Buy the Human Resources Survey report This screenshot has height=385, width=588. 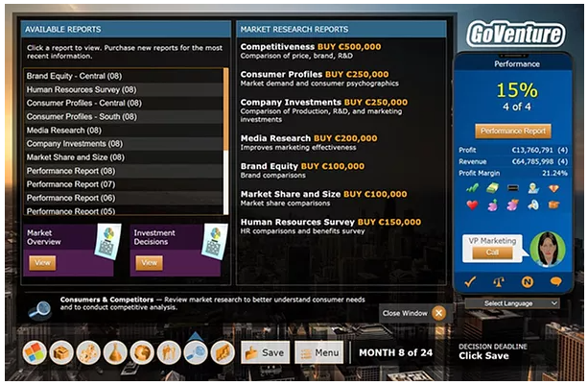click(389, 222)
